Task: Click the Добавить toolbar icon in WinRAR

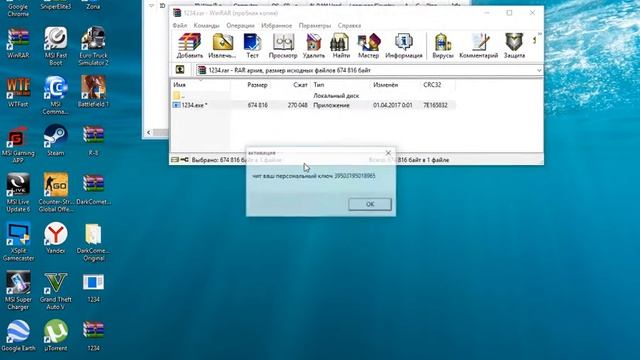Action: (x=190, y=45)
